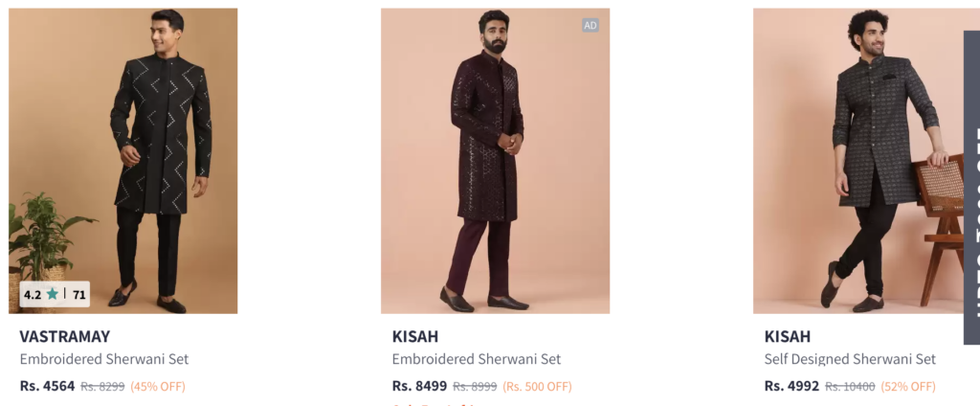This screenshot has height=406, width=980.
Task: Click the (Rs. 500 OFF) discount label
Action: pos(538,387)
